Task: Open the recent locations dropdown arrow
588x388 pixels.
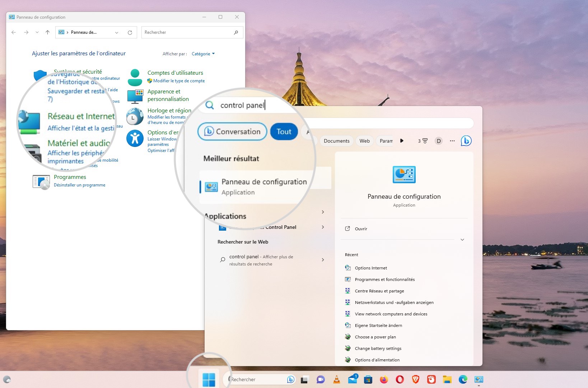Action: (x=37, y=32)
